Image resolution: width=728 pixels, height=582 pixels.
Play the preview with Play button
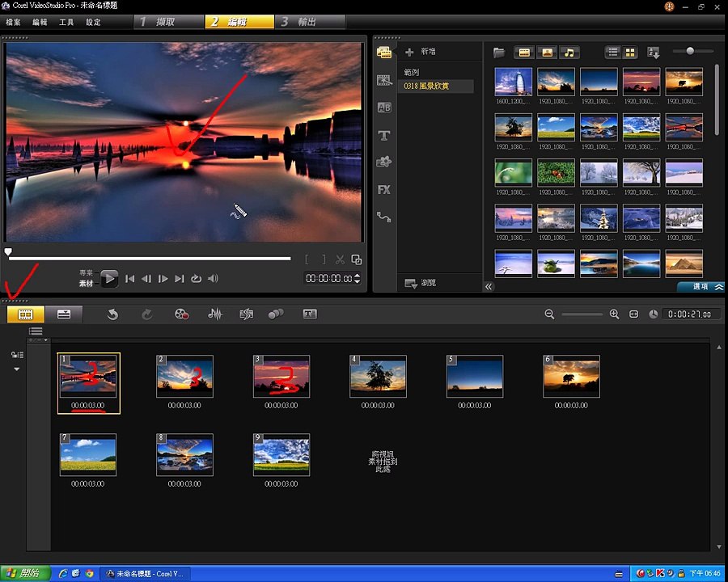pos(109,278)
